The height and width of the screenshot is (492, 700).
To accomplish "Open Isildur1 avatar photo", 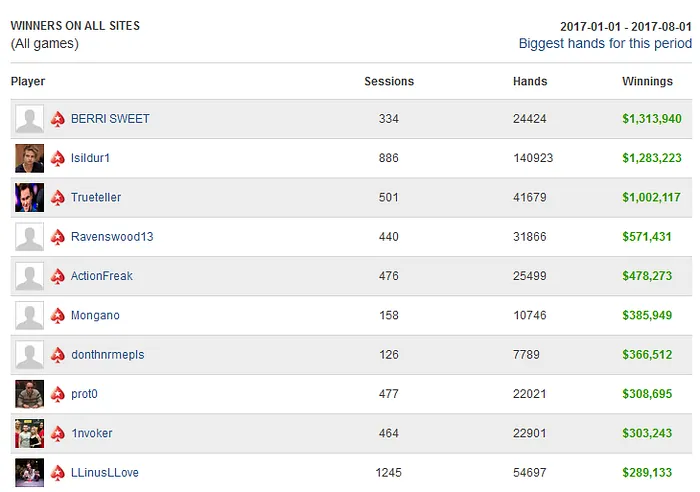I will coord(30,158).
